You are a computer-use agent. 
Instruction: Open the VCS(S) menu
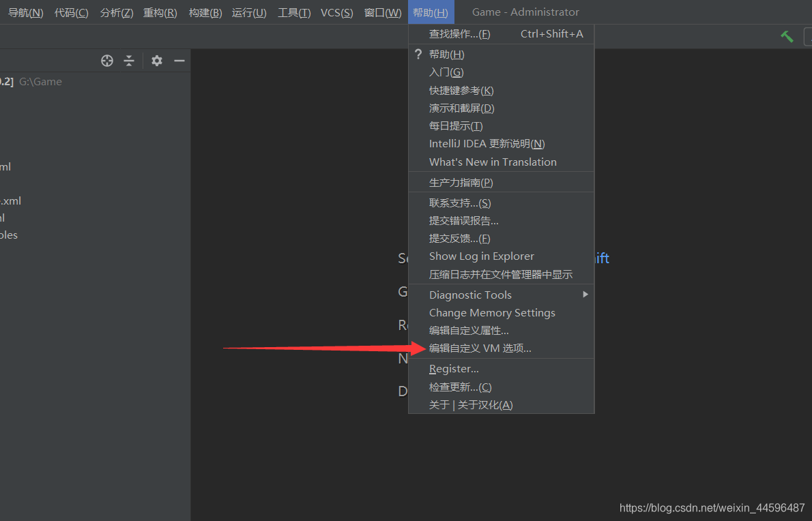(x=336, y=12)
